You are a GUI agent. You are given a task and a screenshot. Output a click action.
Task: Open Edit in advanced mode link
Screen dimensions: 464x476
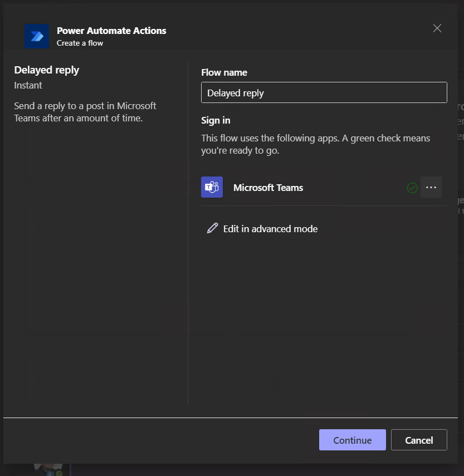pos(270,229)
